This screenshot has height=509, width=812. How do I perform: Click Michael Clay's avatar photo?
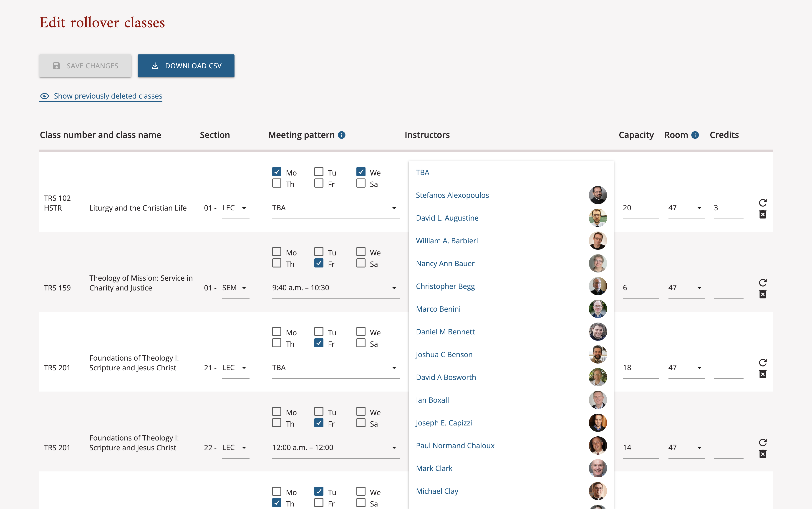598,491
